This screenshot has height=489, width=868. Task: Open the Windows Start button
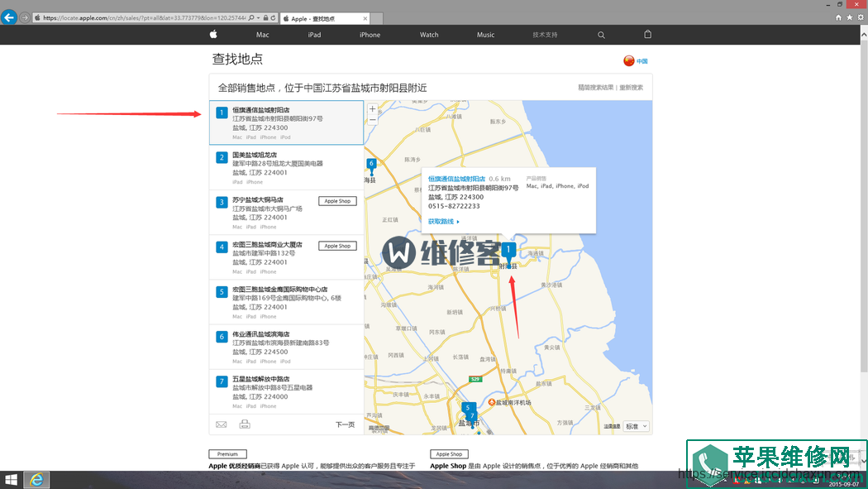11,480
